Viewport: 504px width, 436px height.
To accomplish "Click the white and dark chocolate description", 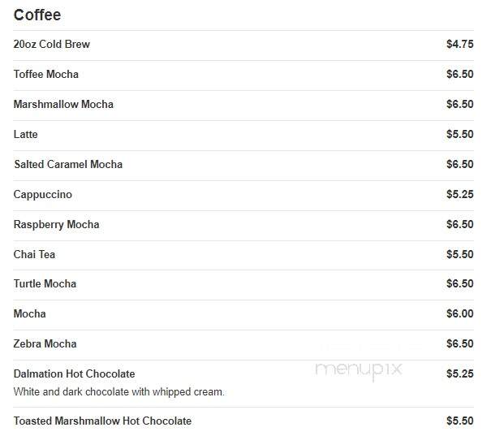I will pos(119,392).
